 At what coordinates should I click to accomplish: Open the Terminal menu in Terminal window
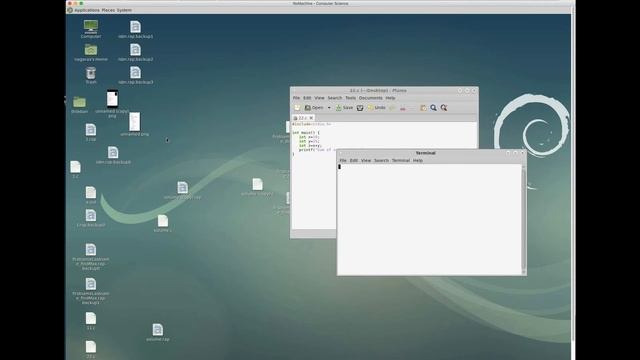pos(401,160)
